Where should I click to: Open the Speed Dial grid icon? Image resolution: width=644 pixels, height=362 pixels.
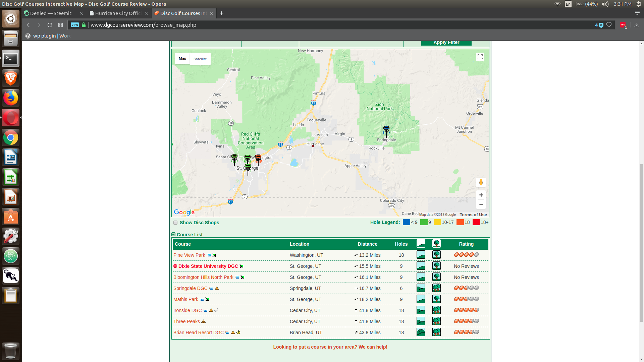[x=60, y=25]
